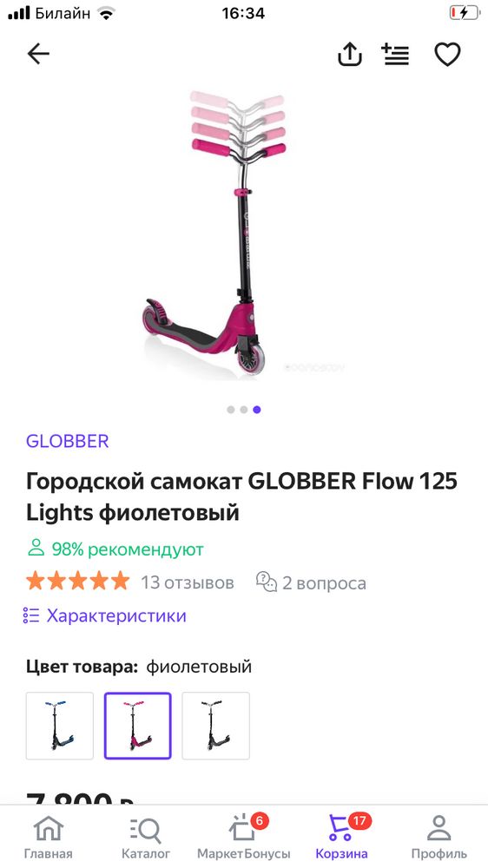488x868 pixels.
Task: Select the pink scooter color option
Action: click(x=138, y=726)
